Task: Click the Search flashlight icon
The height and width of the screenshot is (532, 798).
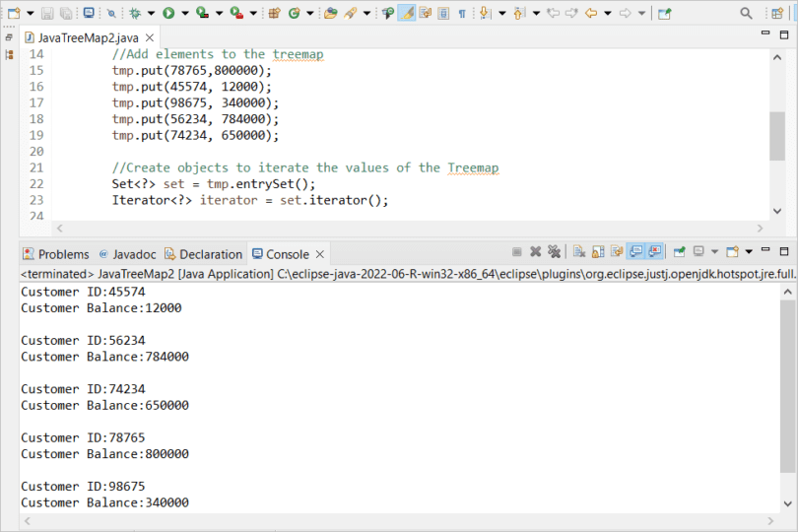Action: pyautogui.click(x=350, y=13)
